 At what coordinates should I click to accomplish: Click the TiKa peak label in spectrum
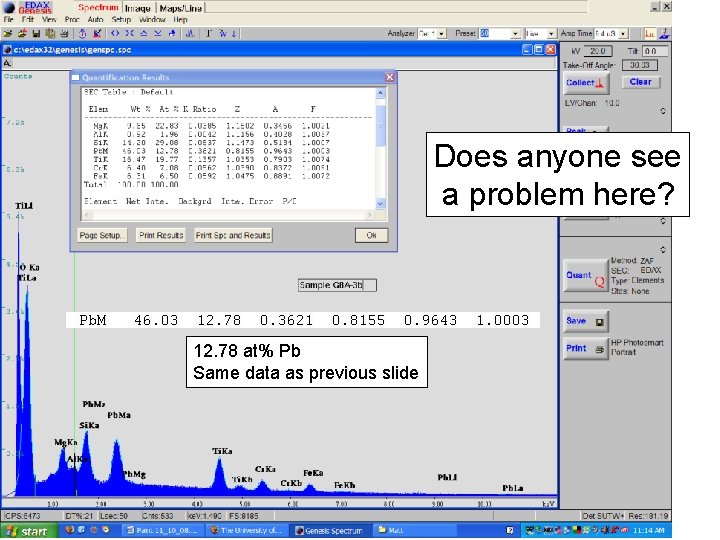click(x=222, y=451)
